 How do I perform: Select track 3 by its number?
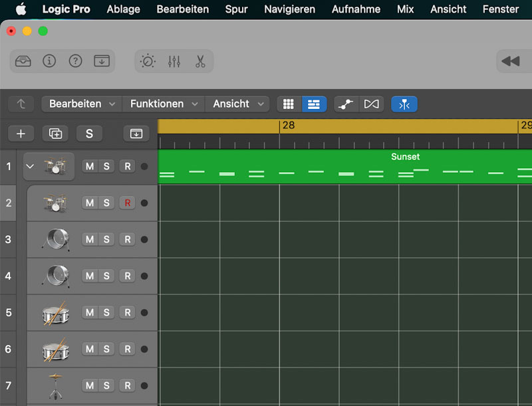point(8,240)
